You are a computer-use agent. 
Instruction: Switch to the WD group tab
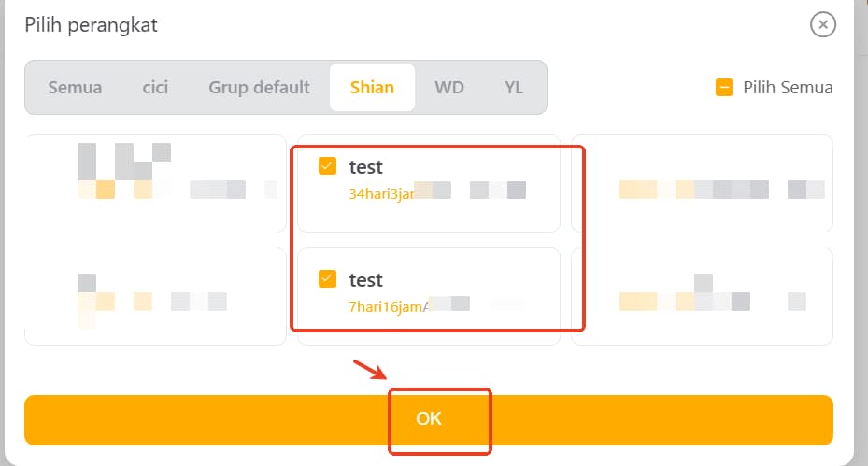pyautogui.click(x=449, y=88)
